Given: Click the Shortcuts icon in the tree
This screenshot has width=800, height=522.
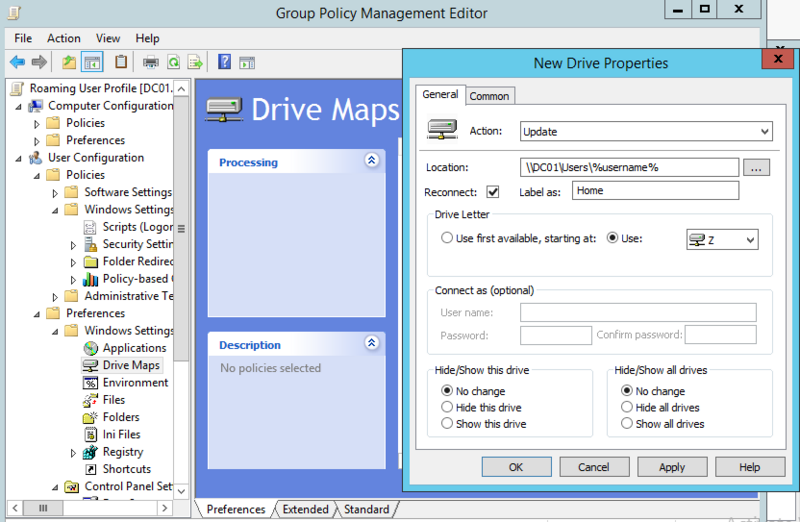Looking at the screenshot, I should point(90,469).
